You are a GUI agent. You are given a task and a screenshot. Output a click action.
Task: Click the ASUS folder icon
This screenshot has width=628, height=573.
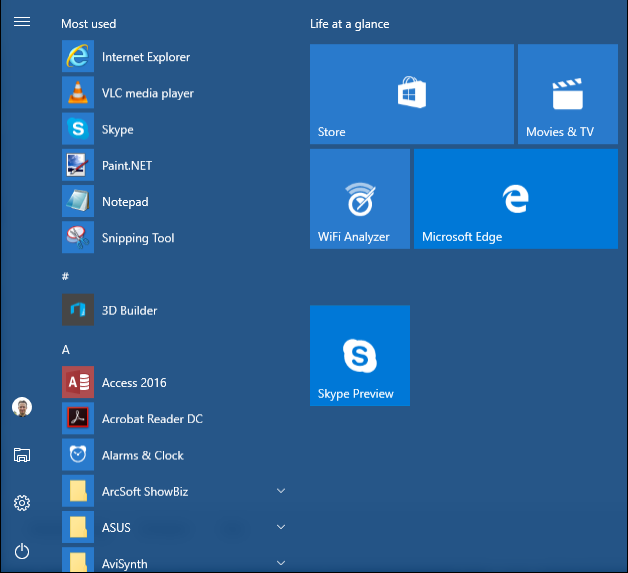78,527
